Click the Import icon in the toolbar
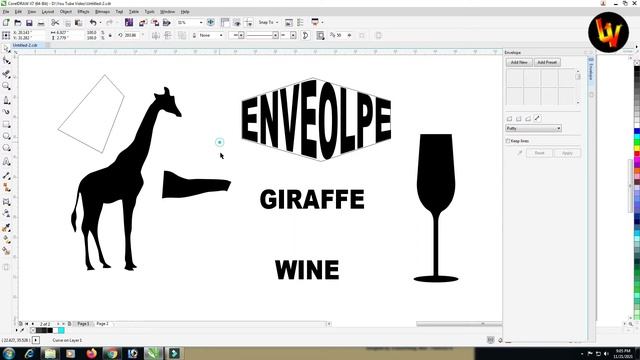 click(x=143, y=23)
